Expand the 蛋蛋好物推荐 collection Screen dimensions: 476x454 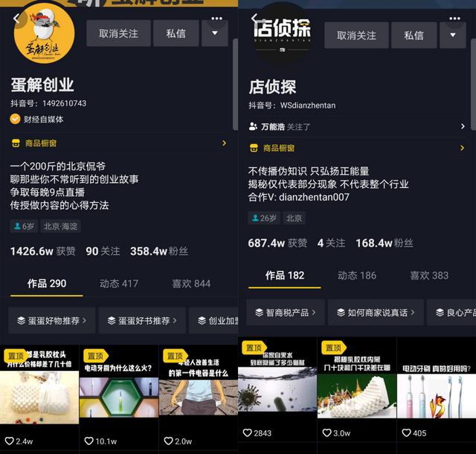52,320
